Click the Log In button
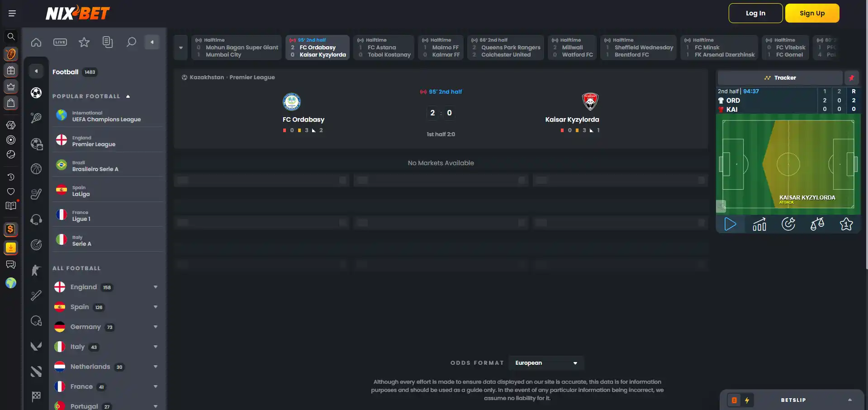Image resolution: width=868 pixels, height=410 pixels. (x=755, y=13)
